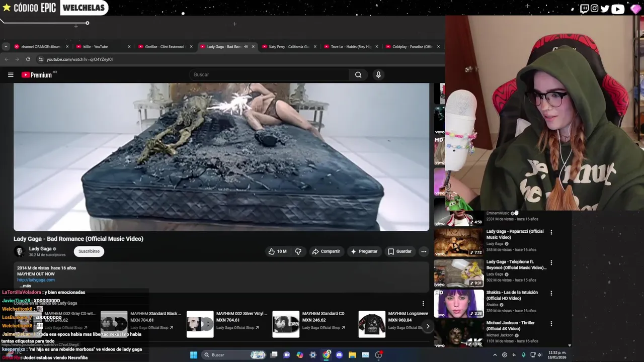Open the three-dot more actions menu beside Guardar
This screenshot has height=362, width=644.
click(424, 251)
